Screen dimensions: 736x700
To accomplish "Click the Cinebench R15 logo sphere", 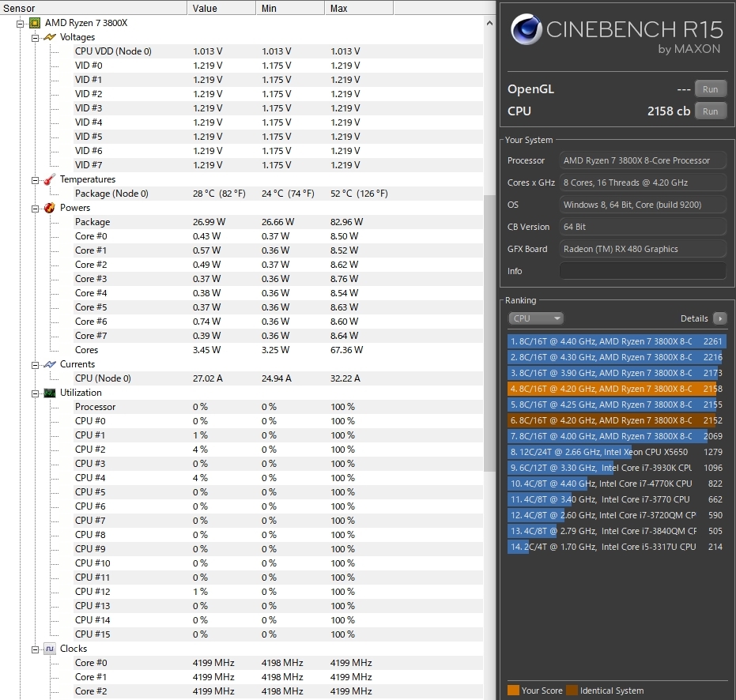I will pyautogui.click(x=526, y=29).
